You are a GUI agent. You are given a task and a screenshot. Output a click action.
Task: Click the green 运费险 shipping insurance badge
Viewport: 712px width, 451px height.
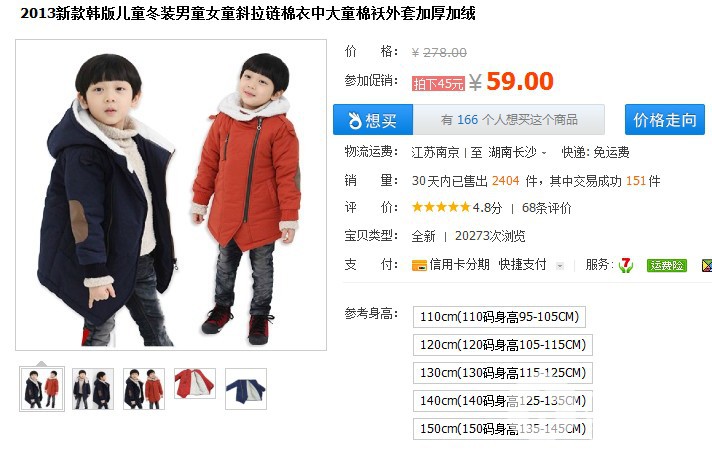click(666, 265)
